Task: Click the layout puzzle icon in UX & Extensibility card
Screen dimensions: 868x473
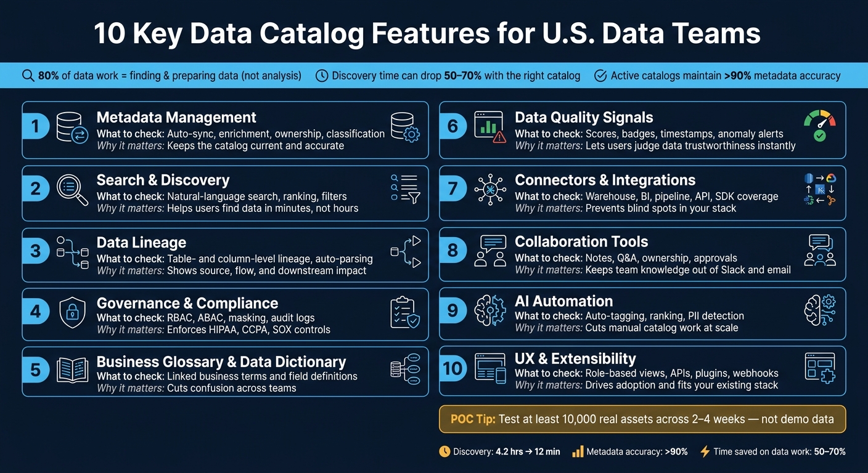Action: click(820, 368)
